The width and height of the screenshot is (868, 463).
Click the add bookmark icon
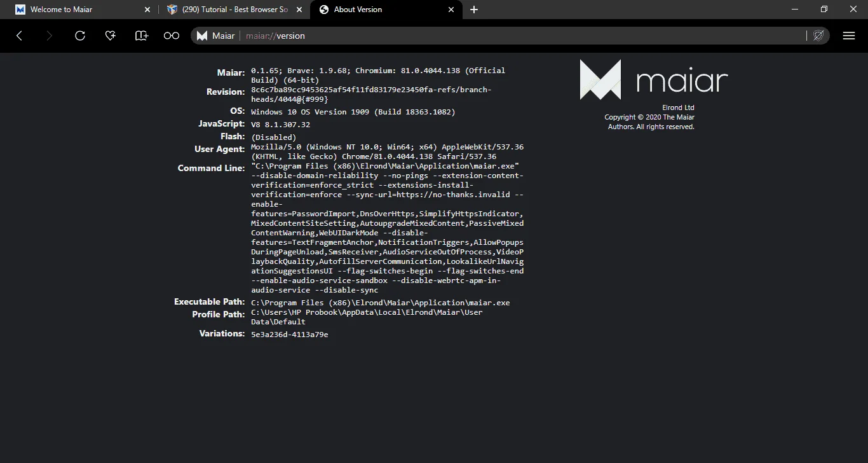141,36
